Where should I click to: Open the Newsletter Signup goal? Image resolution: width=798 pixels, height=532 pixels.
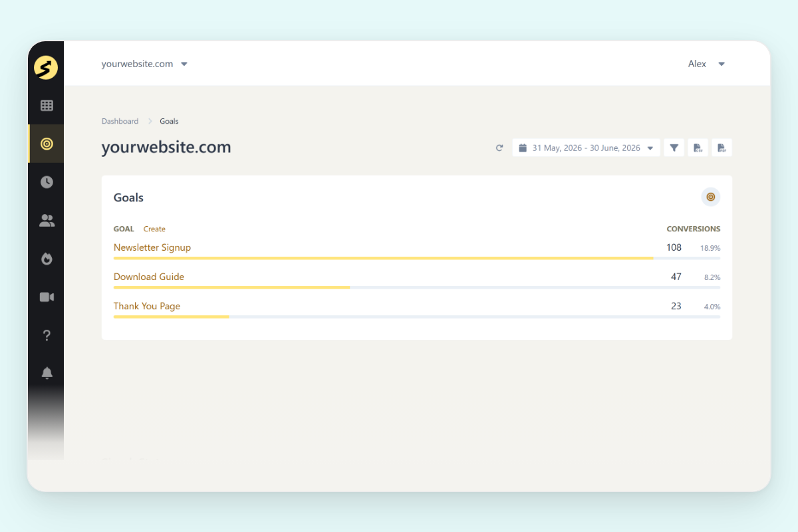pos(152,247)
